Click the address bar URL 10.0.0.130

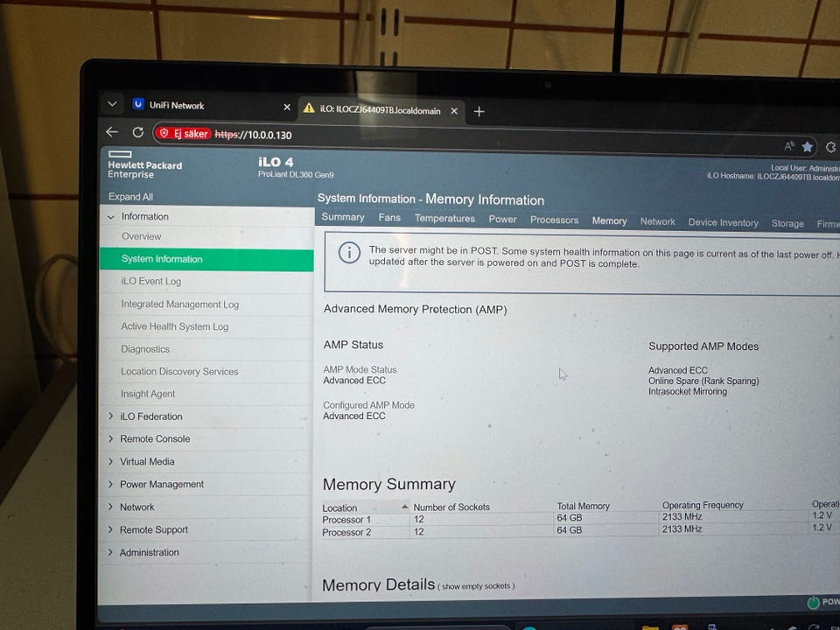tap(253, 135)
